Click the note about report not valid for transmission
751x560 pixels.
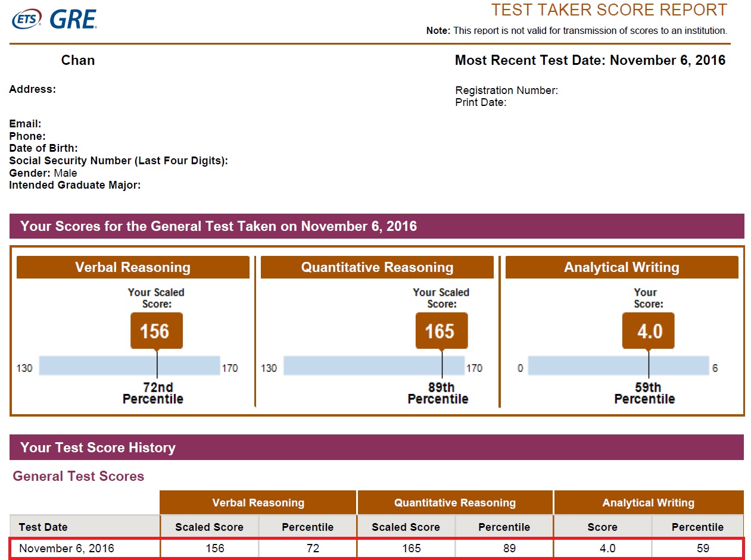tap(577, 30)
